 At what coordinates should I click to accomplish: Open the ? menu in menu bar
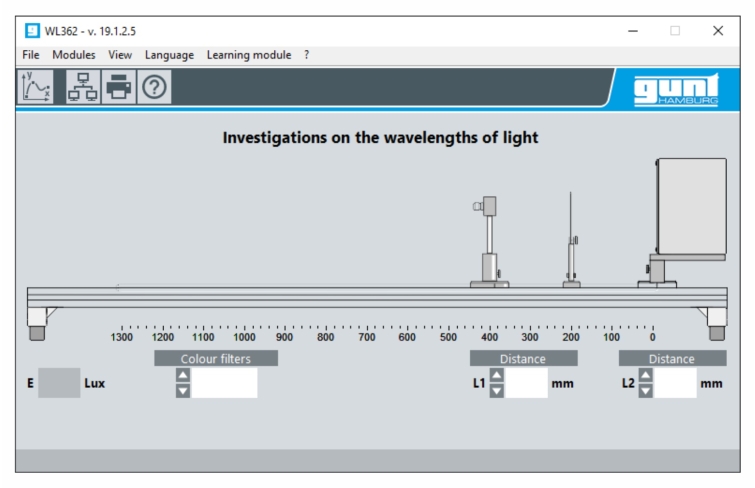307,55
